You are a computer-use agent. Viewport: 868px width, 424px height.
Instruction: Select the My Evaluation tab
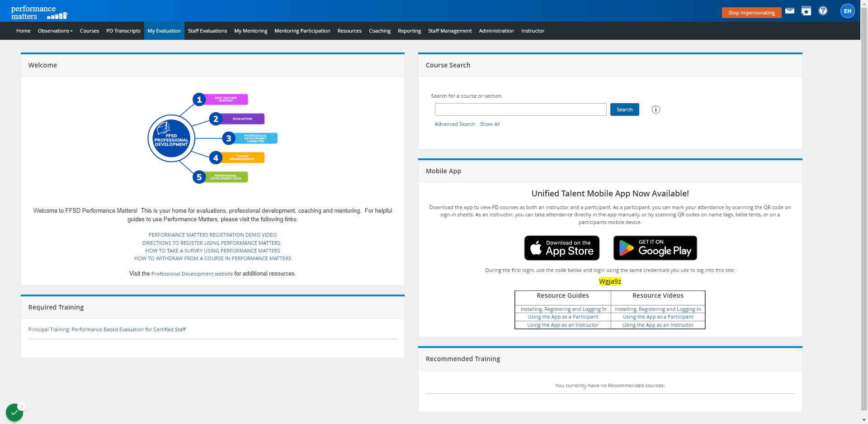[164, 31]
